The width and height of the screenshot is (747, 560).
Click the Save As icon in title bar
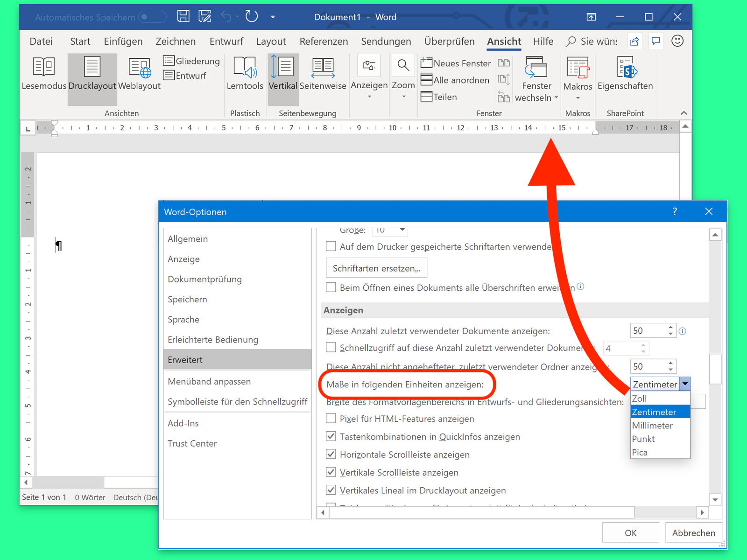coord(204,17)
